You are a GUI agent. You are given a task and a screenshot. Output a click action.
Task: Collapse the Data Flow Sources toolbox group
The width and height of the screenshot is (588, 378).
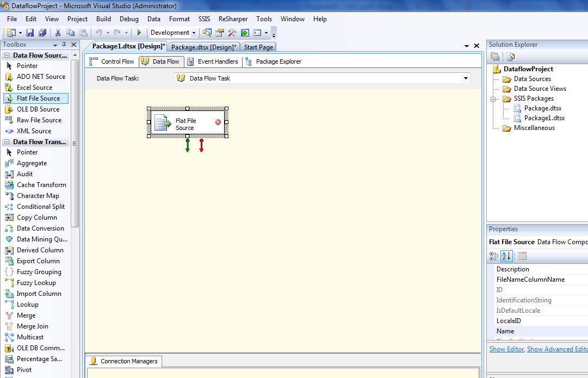click(7, 55)
